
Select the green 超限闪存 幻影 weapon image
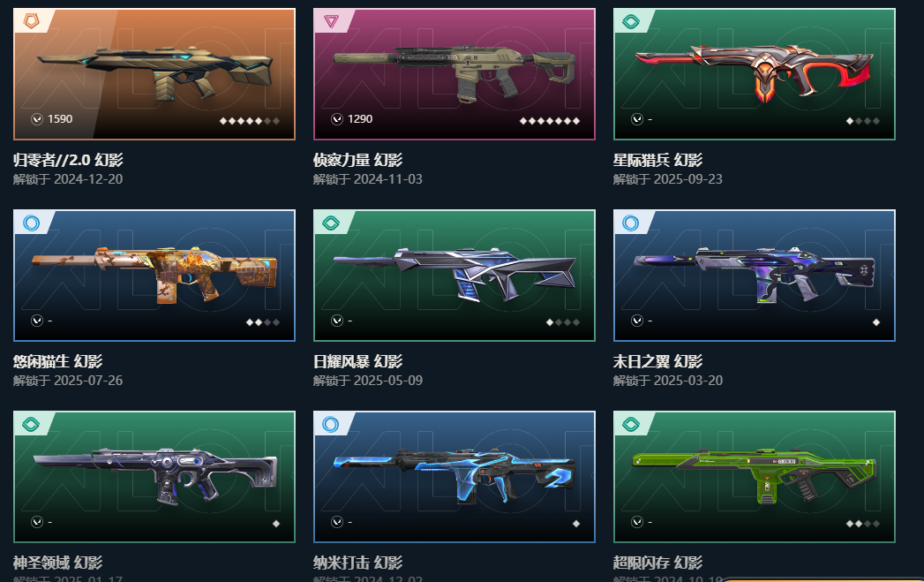[755, 475]
